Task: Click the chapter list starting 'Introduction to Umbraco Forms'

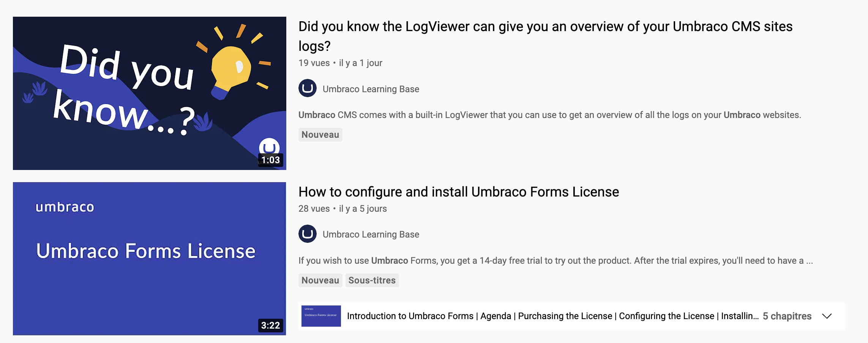Action: tap(552, 316)
